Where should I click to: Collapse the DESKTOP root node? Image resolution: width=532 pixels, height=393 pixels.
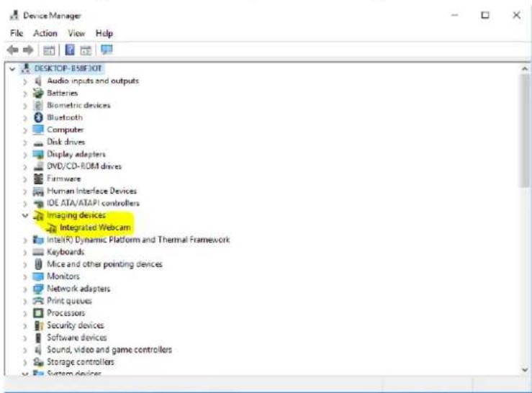tap(12, 69)
